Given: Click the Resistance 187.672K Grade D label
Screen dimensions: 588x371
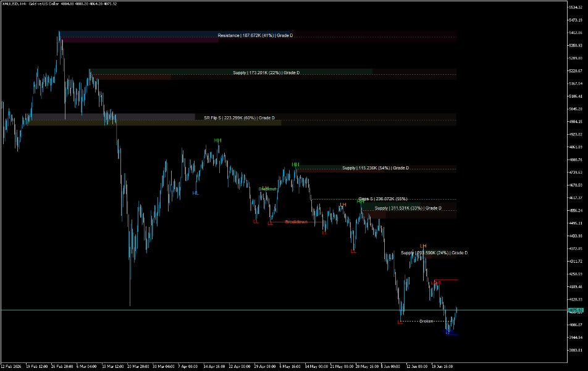Looking at the screenshot, I should pos(255,35).
